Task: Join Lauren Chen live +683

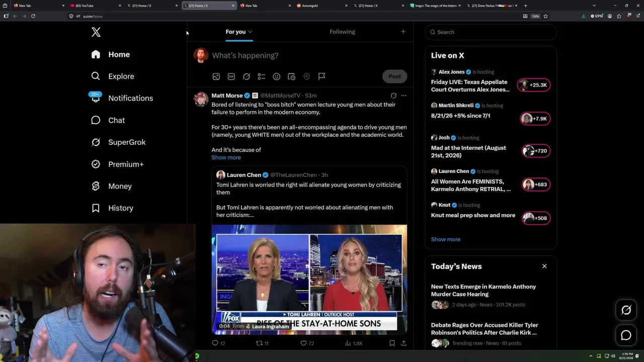Action: (x=536, y=185)
